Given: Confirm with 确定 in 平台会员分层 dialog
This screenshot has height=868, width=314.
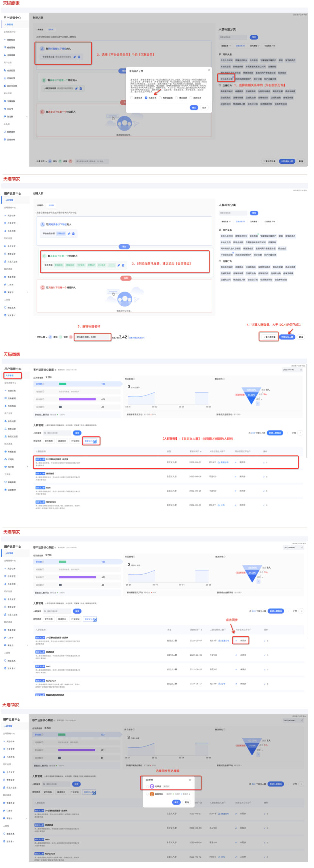Looking at the screenshot, I should tap(194, 108).
